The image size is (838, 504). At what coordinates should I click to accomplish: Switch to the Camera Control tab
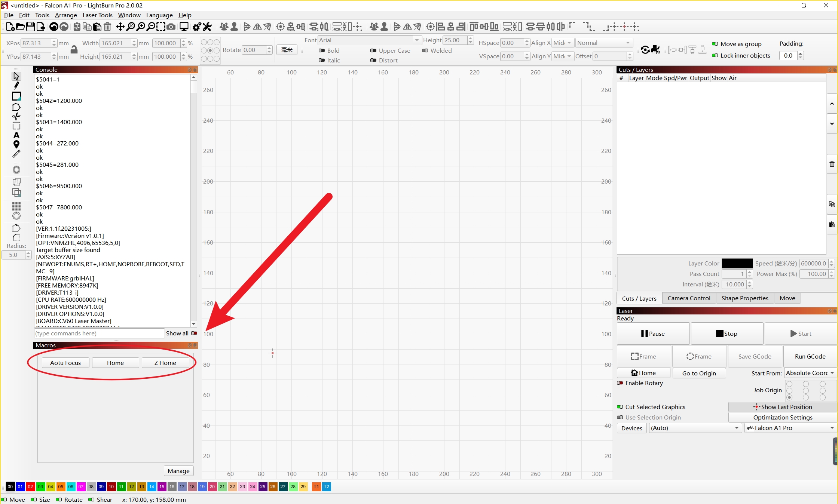(x=689, y=298)
